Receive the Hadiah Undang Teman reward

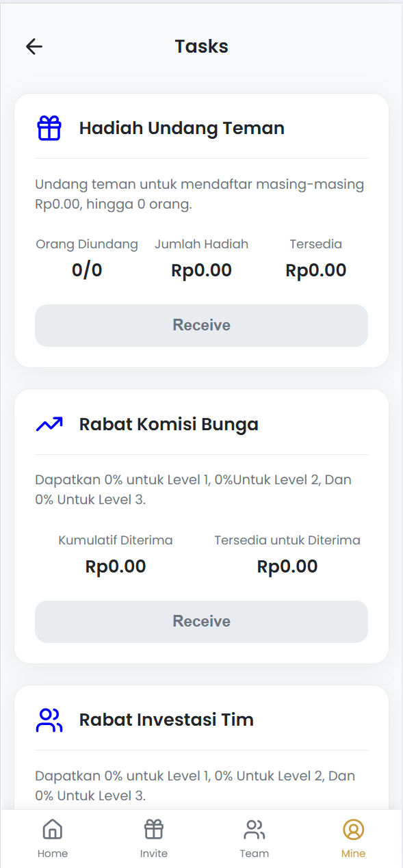point(201,326)
